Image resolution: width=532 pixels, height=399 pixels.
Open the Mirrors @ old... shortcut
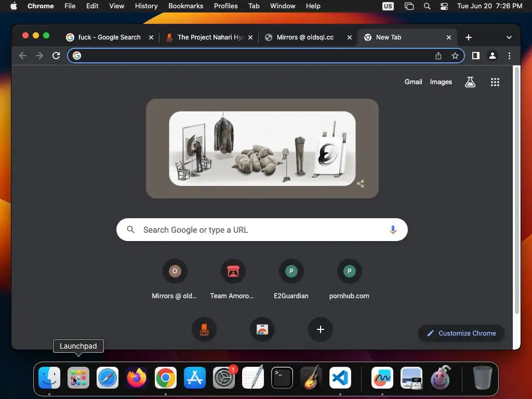point(175,280)
